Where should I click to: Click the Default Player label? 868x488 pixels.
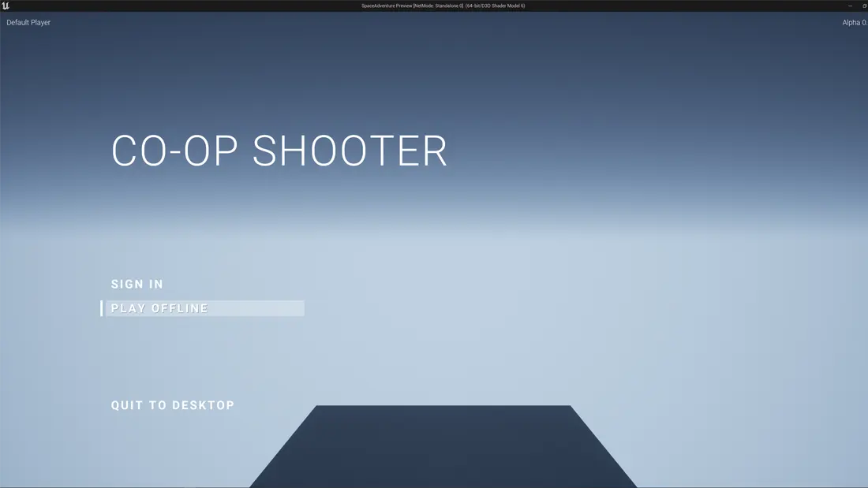click(28, 23)
